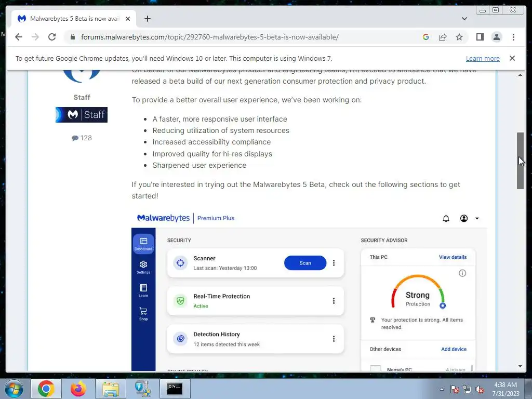Click the Shop cart sidebar icon
532x399 pixels.
(x=143, y=314)
